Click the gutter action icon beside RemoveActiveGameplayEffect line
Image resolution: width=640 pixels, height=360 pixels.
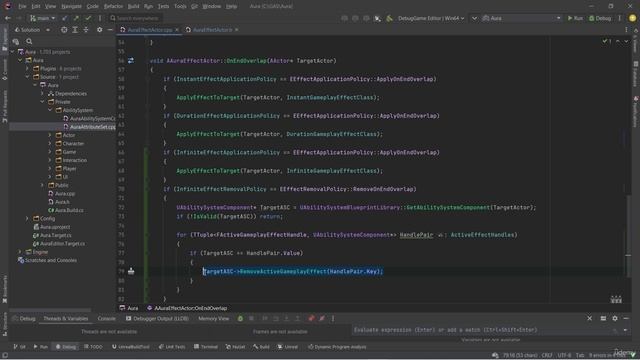click(x=131, y=271)
